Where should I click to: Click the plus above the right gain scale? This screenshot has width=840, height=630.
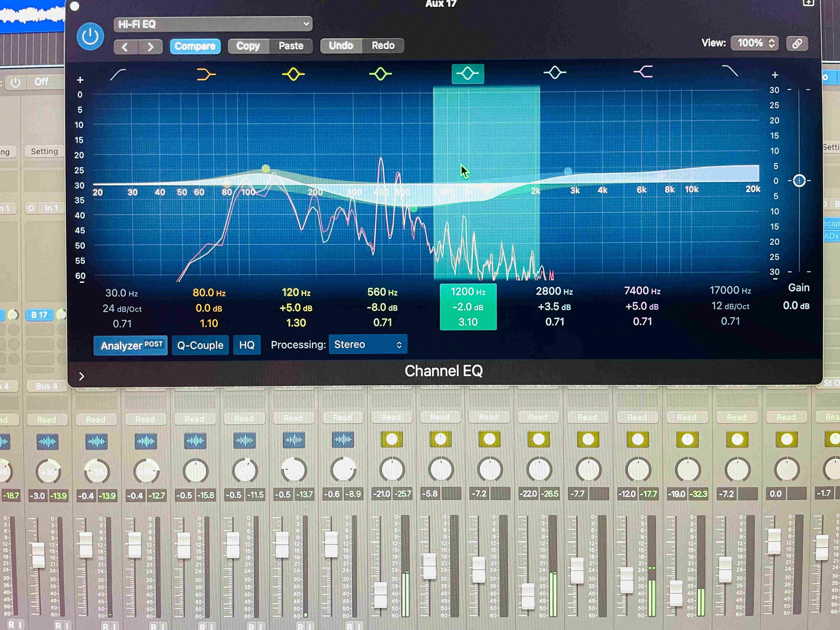coord(775,75)
